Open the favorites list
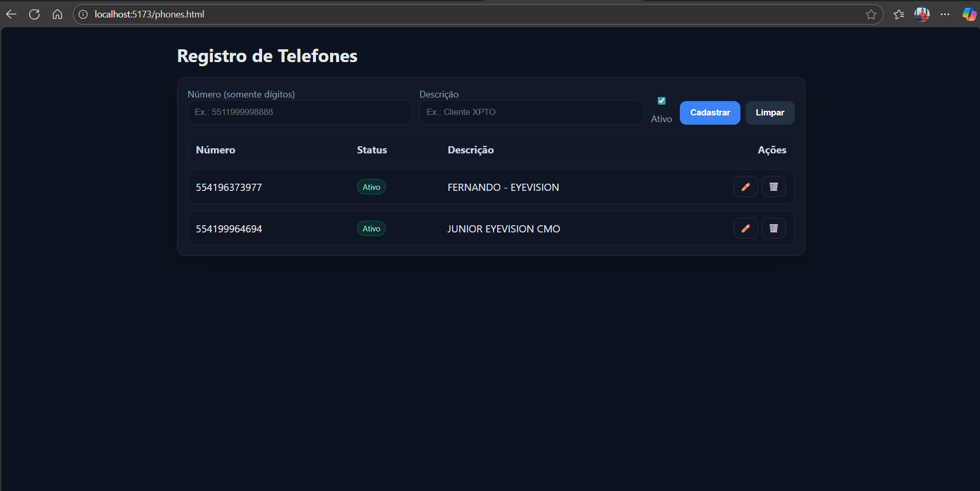This screenshot has width=980, height=491. [898, 14]
